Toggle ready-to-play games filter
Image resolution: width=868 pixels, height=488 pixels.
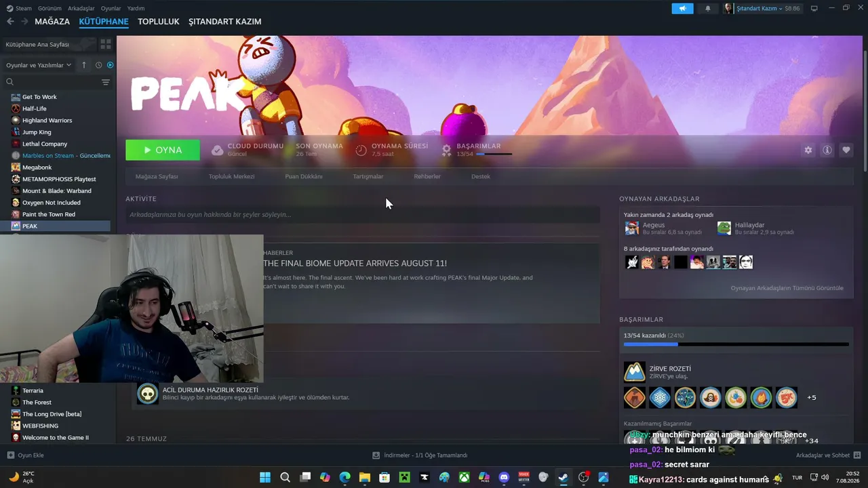[x=110, y=65]
